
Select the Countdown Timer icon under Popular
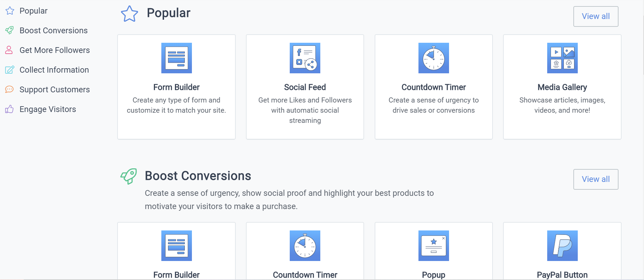coord(433,58)
